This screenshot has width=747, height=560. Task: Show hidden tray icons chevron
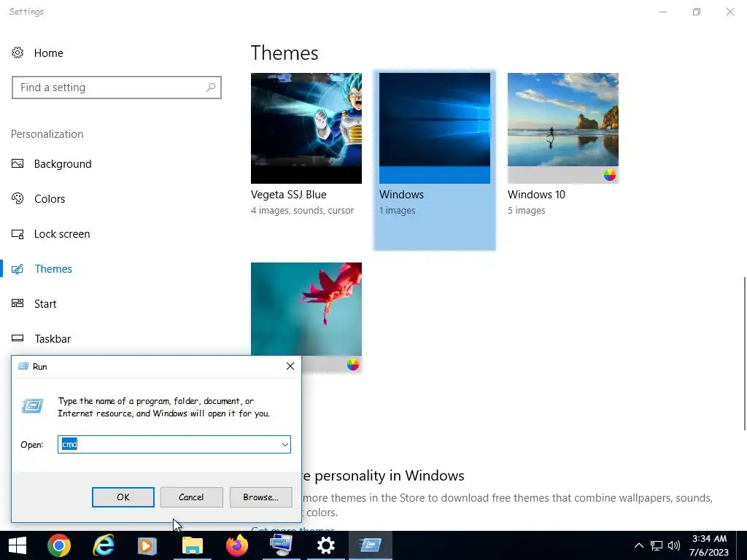click(x=639, y=545)
